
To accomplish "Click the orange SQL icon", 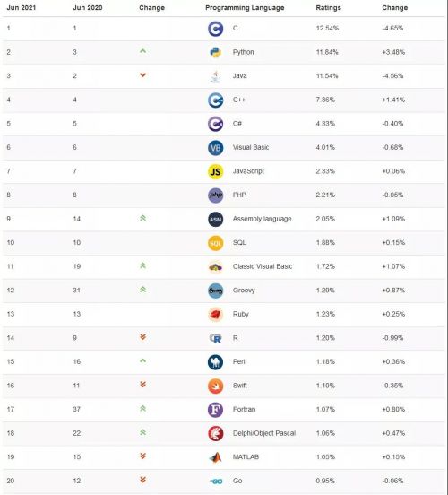I will point(215,243).
